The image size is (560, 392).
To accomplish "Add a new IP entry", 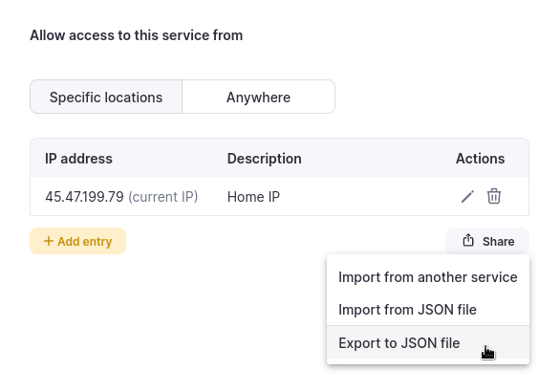I will coord(77,241).
